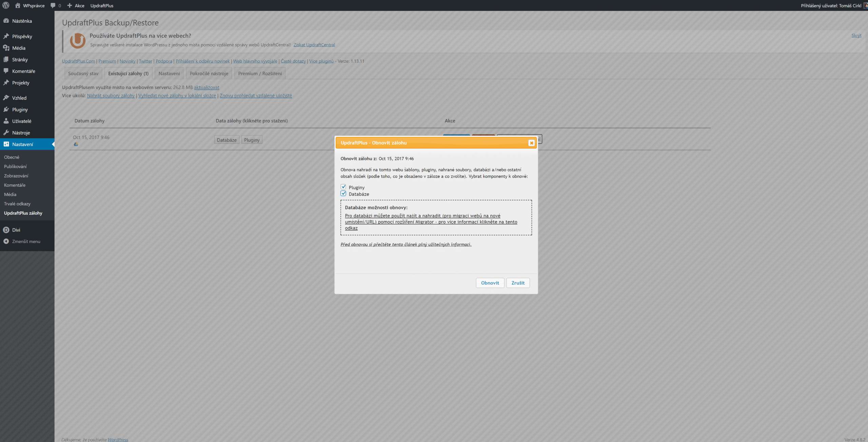This screenshot has width=868, height=442.
Task: Click Pluginy backup download button
Action: click(252, 140)
